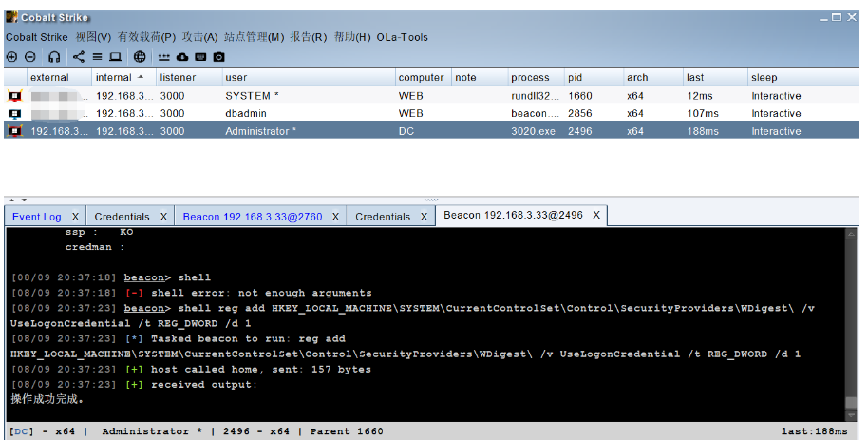The width and height of the screenshot is (868, 440).
Task: Click the rundll32 process cell
Action: 536,96
